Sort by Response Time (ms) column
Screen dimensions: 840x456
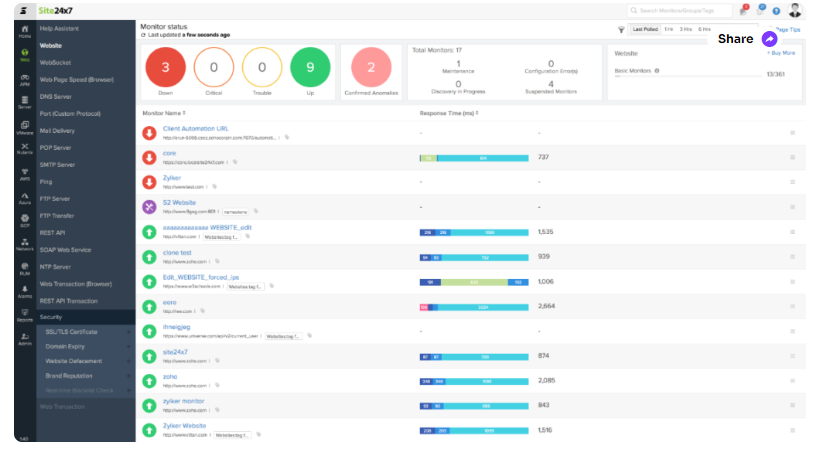[449, 113]
